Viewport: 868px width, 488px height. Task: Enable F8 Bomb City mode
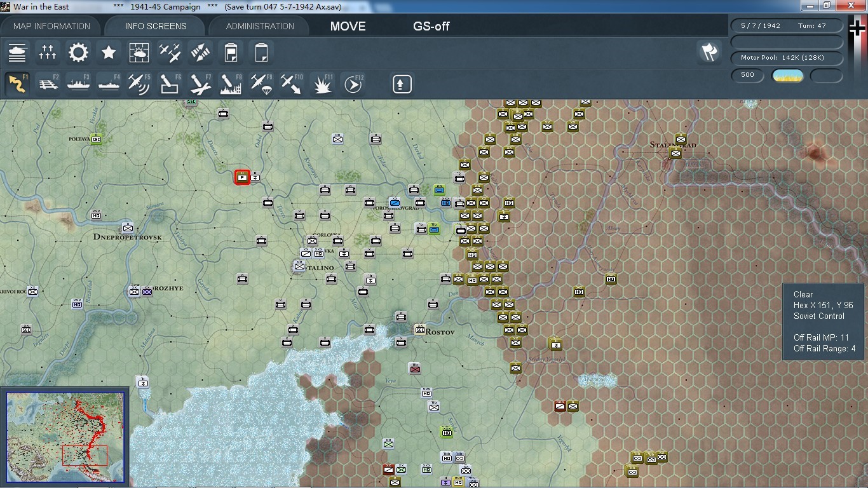click(x=231, y=84)
